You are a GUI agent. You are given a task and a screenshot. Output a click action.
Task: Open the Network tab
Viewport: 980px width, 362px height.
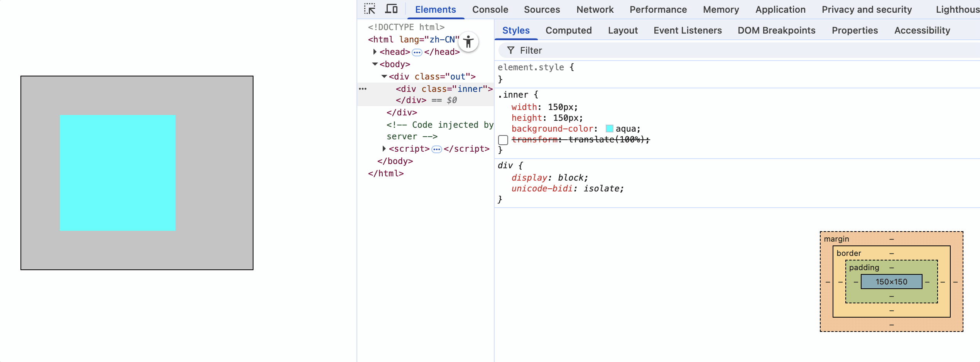pyautogui.click(x=595, y=10)
